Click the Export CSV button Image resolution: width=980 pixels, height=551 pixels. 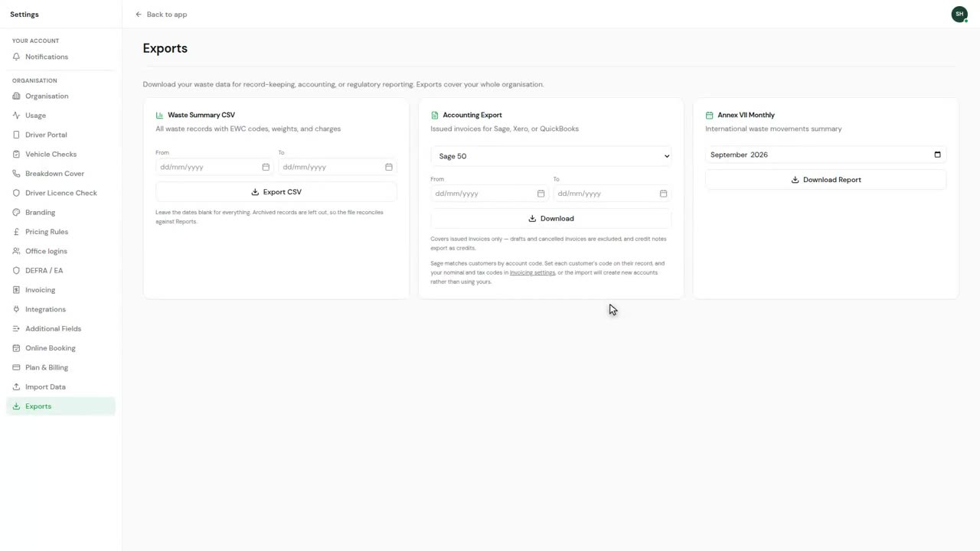tap(276, 192)
